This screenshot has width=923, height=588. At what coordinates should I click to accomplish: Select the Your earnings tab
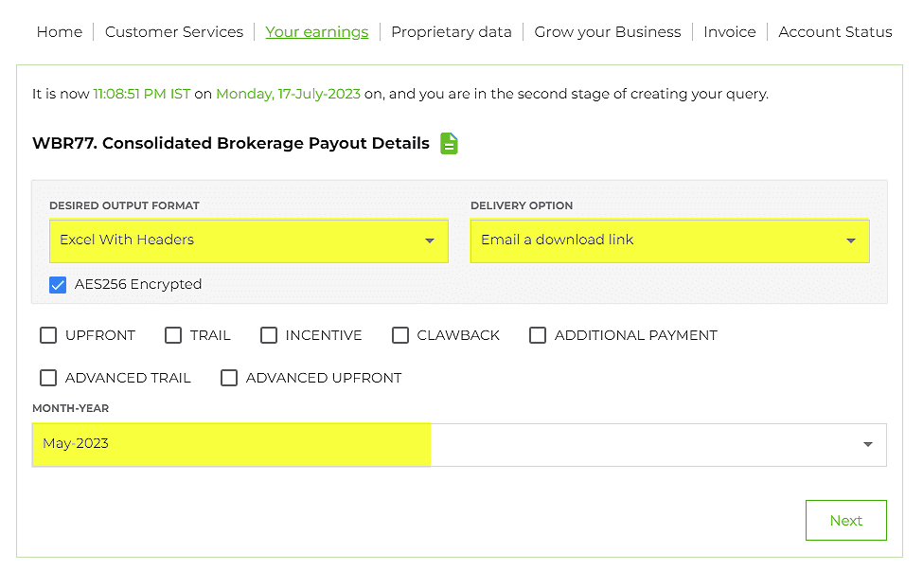pos(317,32)
